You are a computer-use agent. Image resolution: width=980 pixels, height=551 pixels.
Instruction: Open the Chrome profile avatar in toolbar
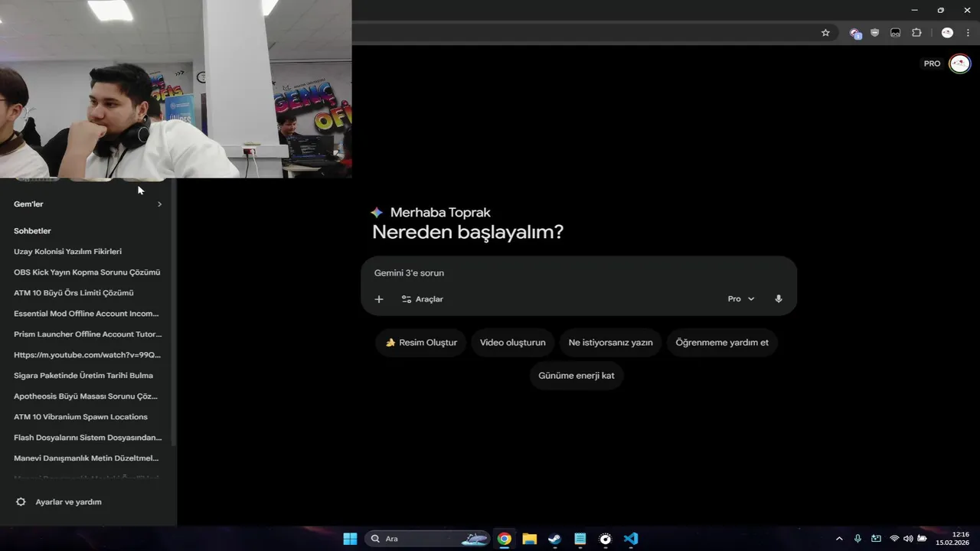pos(947,33)
